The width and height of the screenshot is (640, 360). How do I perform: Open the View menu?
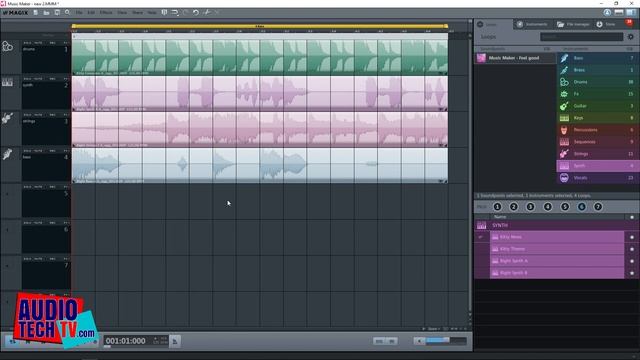(x=122, y=13)
